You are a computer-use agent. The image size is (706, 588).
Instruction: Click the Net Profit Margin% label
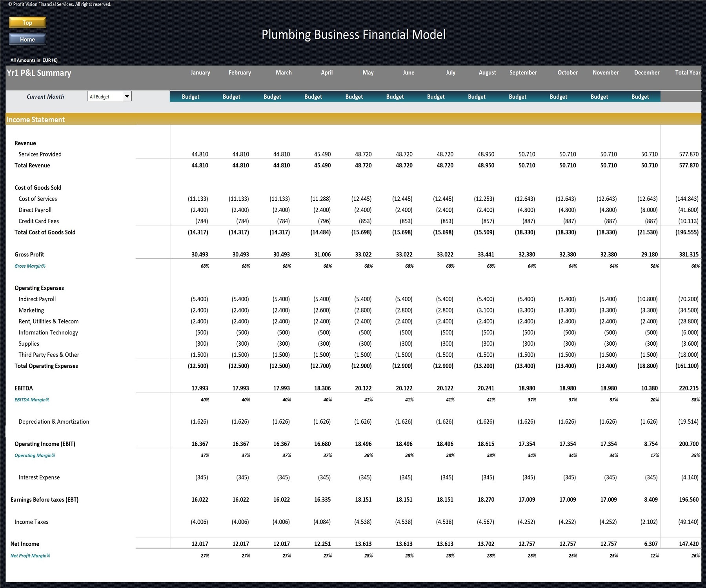tap(30, 555)
